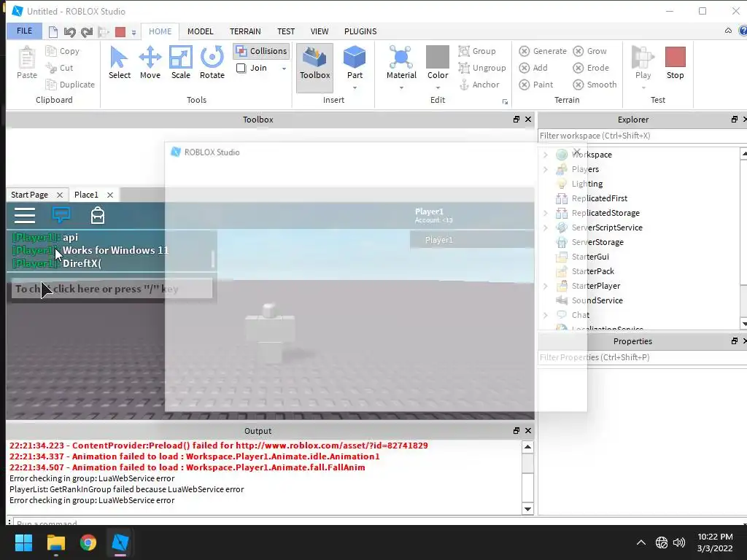Image resolution: width=747 pixels, height=560 pixels.
Task: Click Duplicate in Clipboard group
Action: [71, 85]
